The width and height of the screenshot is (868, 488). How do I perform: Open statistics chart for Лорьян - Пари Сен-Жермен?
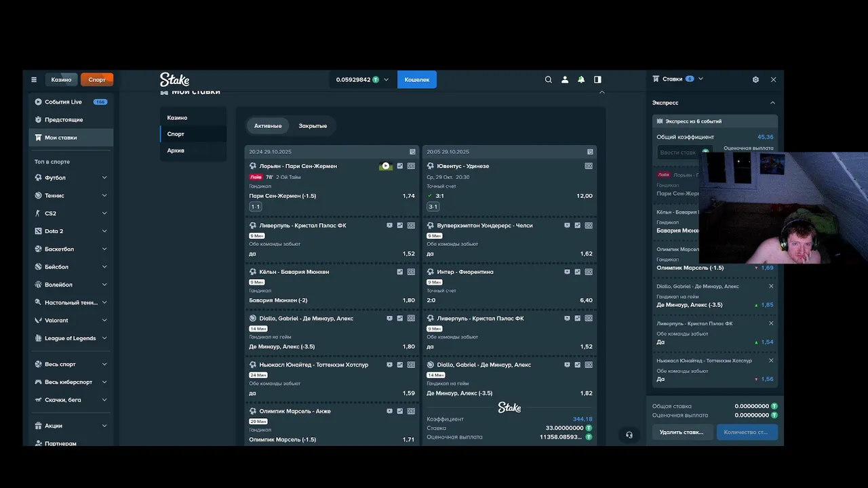coord(400,166)
